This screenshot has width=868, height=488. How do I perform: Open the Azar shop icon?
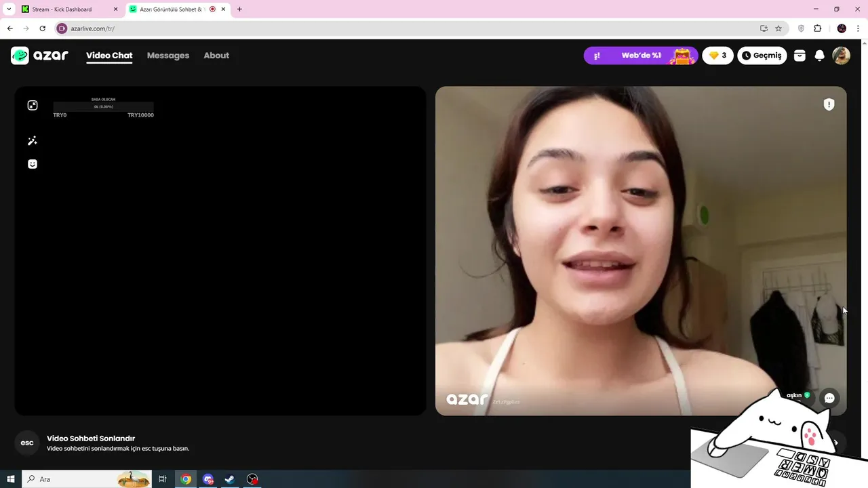(x=800, y=56)
